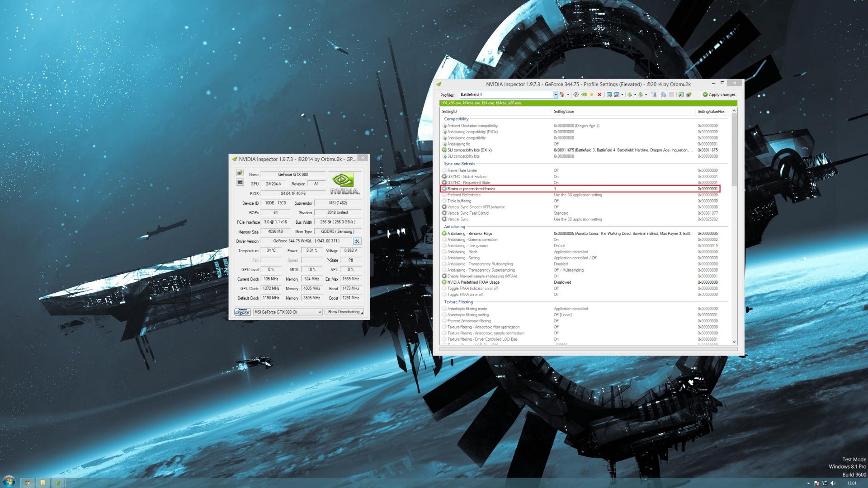Sort by the SettingValueHex column header
The width and height of the screenshot is (868, 488).
pos(711,112)
